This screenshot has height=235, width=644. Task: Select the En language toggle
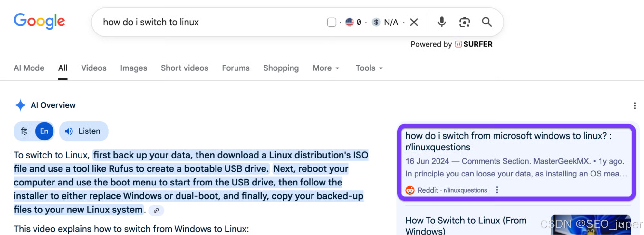click(44, 131)
